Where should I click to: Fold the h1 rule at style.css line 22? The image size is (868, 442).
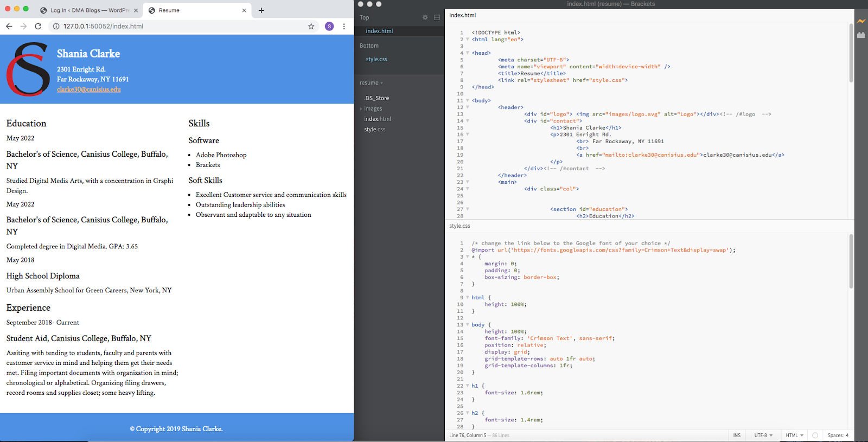tap(468, 386)
